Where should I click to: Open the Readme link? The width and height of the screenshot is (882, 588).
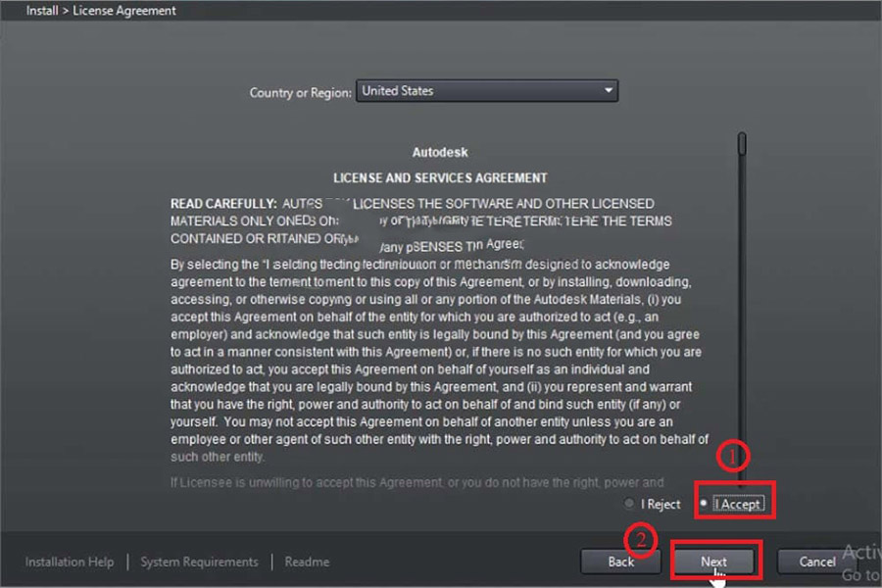(x=307, y=562)
